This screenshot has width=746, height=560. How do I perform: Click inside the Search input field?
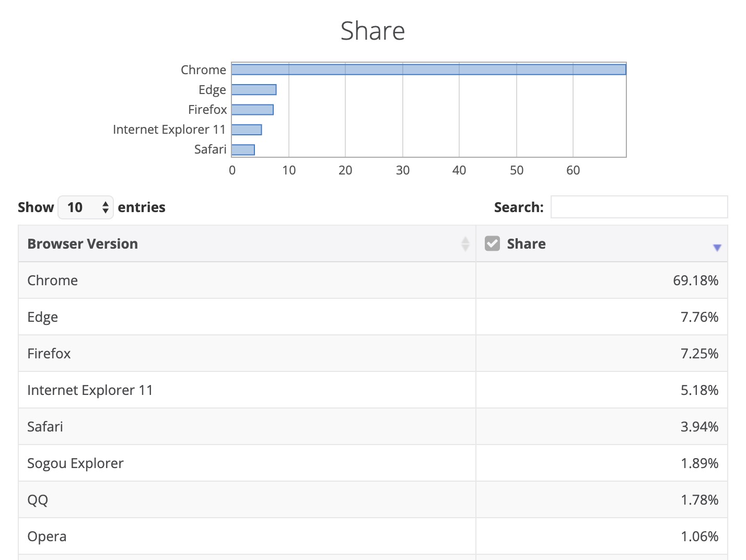(638, 207)
